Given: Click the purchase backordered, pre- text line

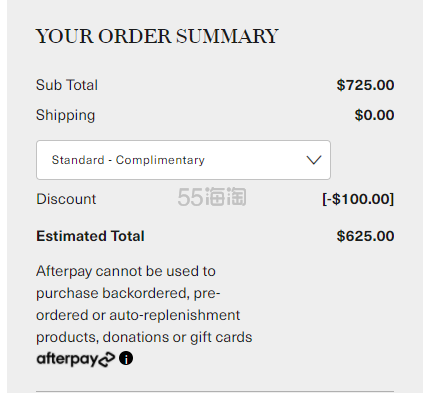Looking at the screenshot, I should tap(128, 294).
